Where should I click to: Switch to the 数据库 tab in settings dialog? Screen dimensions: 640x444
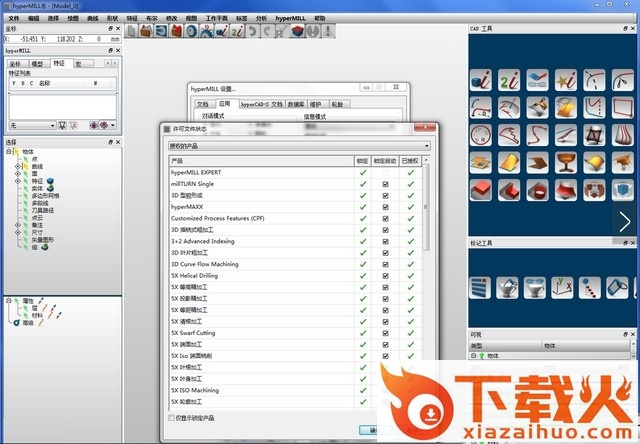click(296, 104)
